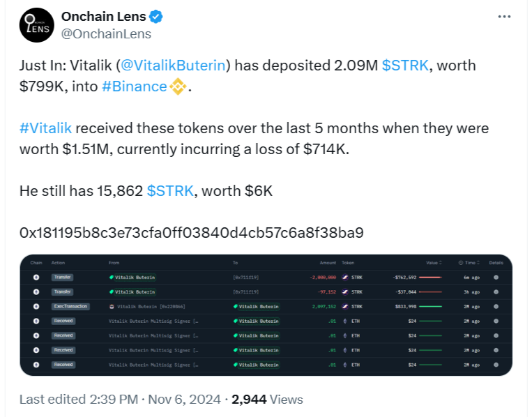Screen dimensions: 532x417
Task: Sort the table by the Value column
Action: [433, 263]
